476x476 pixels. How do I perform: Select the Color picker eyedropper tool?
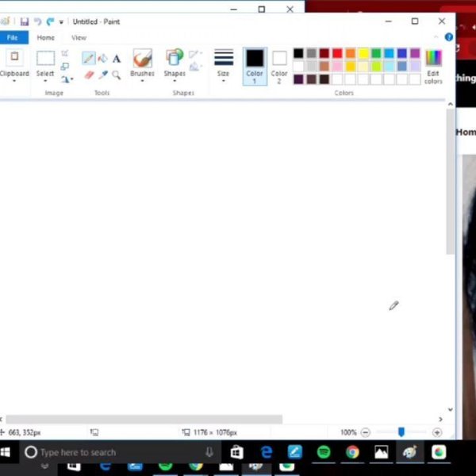coord(102,75)
